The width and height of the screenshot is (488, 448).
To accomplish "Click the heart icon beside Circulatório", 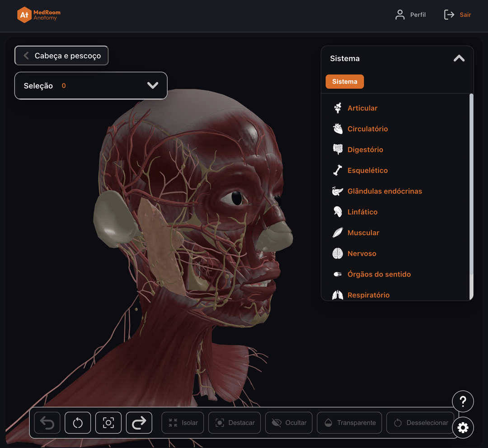I will click(338, 129).
